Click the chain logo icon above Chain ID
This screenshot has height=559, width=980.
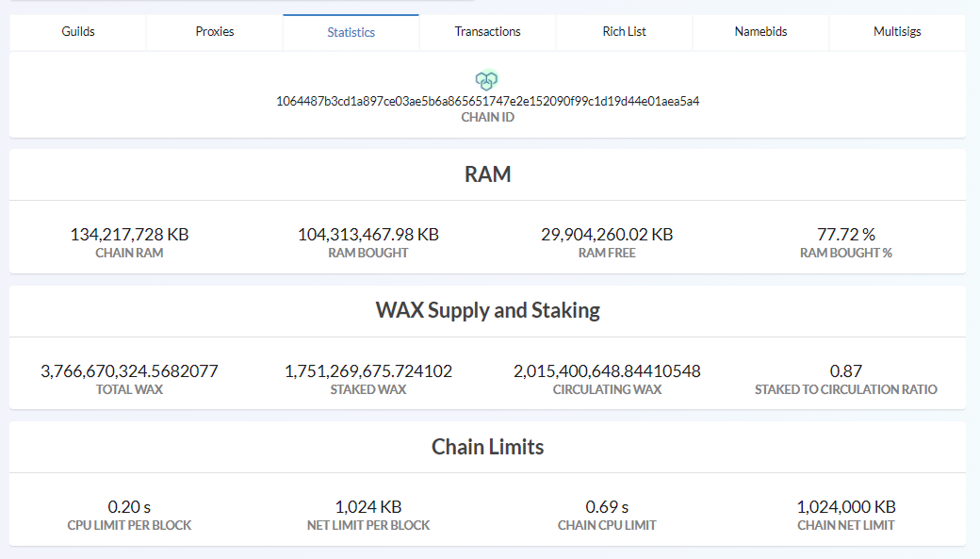coord(487,80)
